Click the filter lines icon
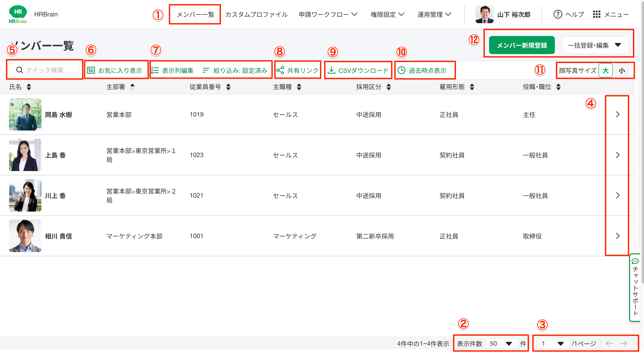Screen dimensions: 644x361 tap(206, 70)
